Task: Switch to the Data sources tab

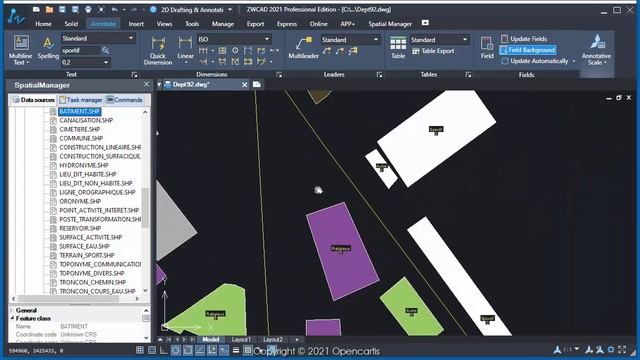Action: [33, 100]
